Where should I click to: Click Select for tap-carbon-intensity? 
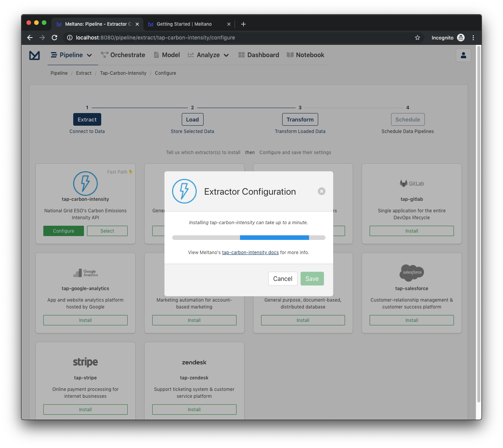(107, 231)
